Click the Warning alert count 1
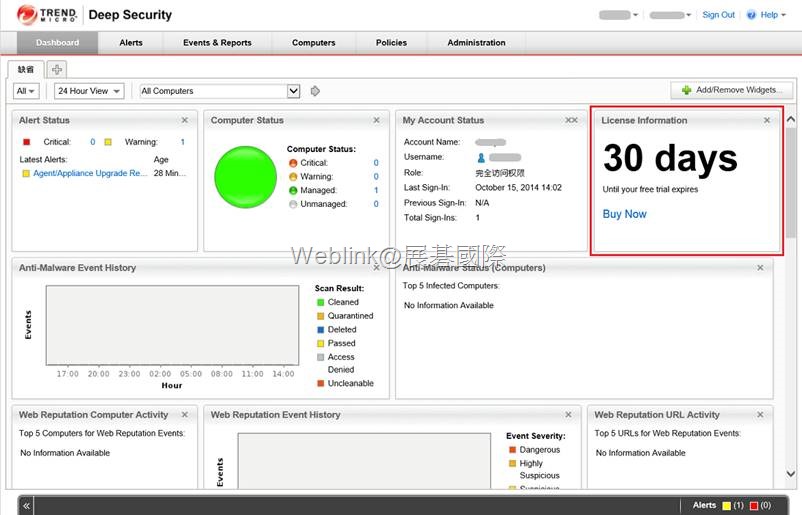The height and width of the screenshot is (515, 802). (183, 142)
